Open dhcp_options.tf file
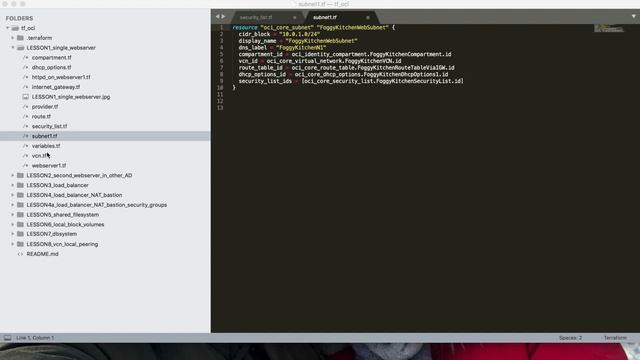 (51, 67)
